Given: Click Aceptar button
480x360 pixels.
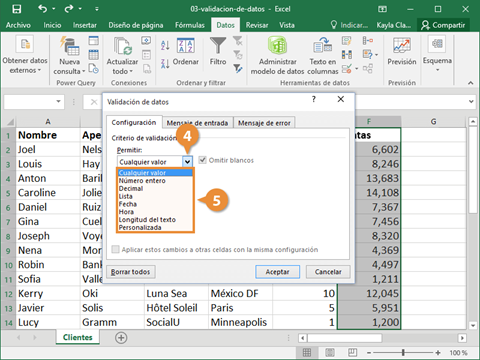Looking at the screenshot, I should coord(277,272).
